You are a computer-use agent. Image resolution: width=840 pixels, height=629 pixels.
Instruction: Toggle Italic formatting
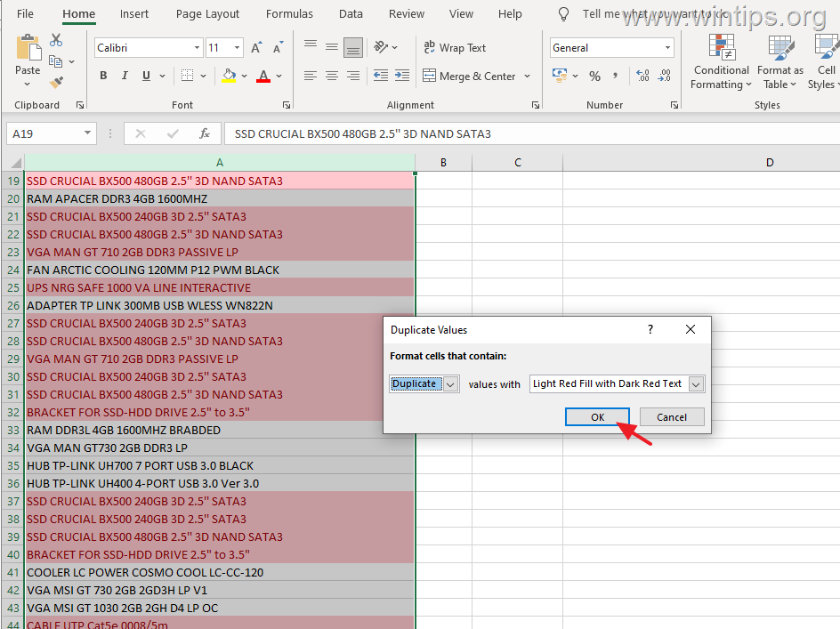click(125, 77)
